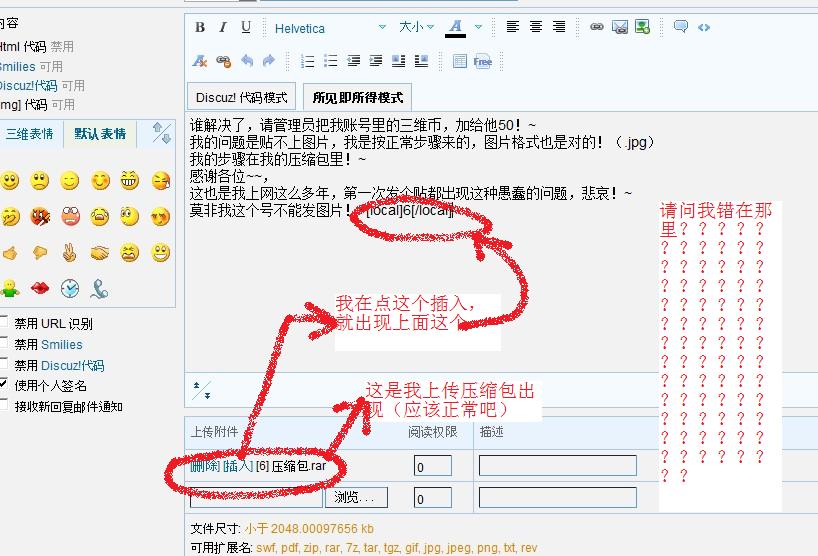Image resolution: width=818 pixels, height=556 pixels.
Task: Decrease indent with the outdent icon
Action: pyautogui.click(x=353, y=61)
